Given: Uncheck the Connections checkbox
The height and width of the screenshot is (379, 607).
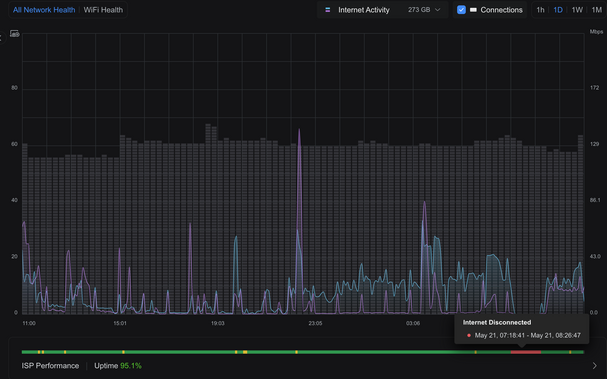Looking at the screenshot, I should (x=461, y=10).
